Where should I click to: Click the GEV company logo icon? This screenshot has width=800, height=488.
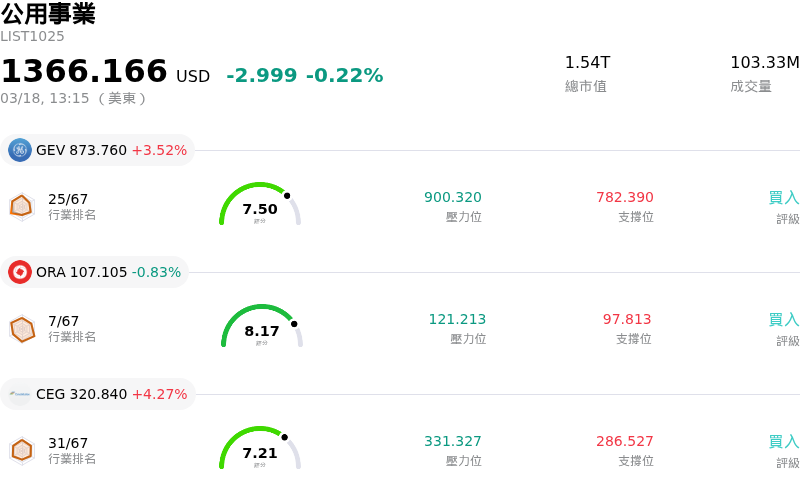tap(20, 150)
